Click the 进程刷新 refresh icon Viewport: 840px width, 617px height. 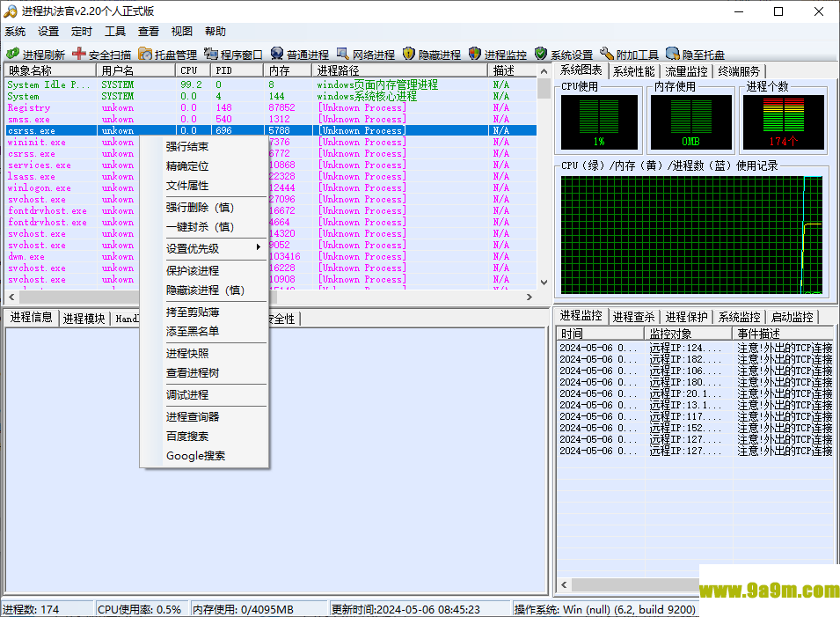(x=12, y=55)
